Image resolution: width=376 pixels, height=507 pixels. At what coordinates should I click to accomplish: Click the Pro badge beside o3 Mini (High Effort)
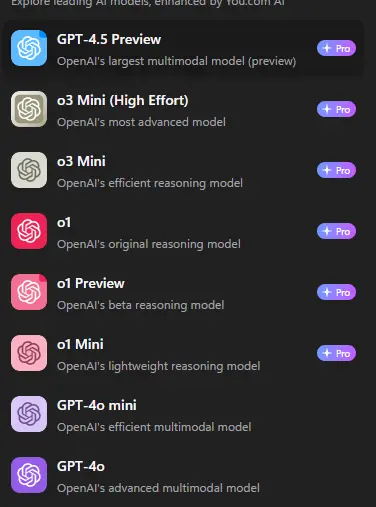click(x=336, y=109)
